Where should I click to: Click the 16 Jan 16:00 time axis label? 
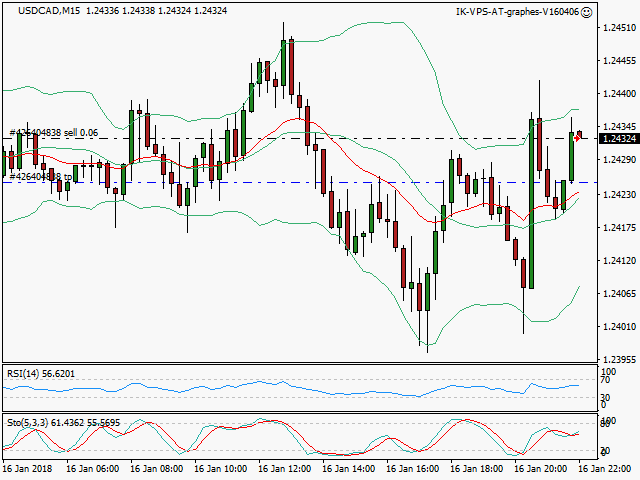pos(413,467)
